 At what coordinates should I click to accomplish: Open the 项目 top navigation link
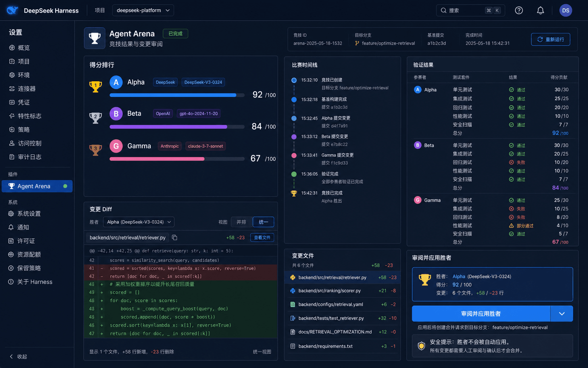[x=100, y=10]
